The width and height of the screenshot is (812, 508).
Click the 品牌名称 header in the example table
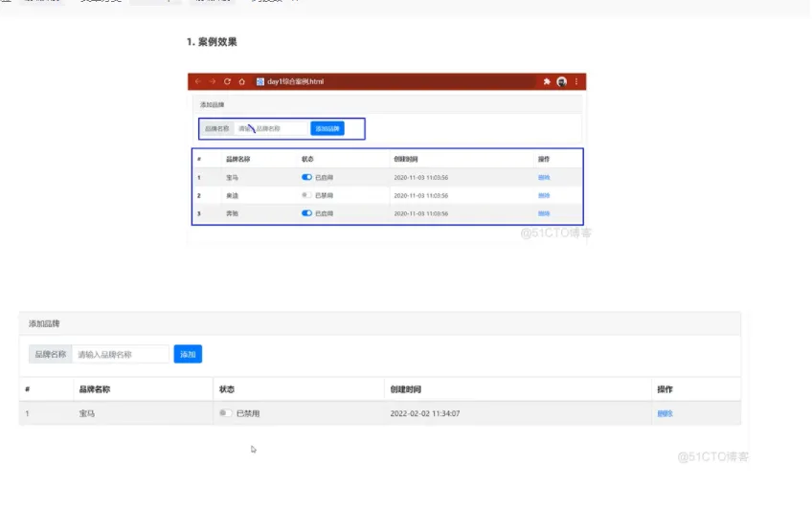click(x=238, y=160)
